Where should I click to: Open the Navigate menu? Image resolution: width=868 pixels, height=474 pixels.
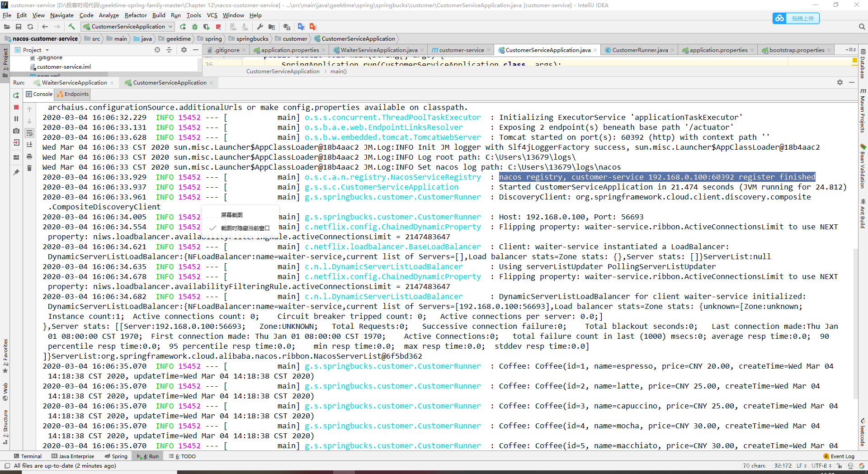pyautogui.click(x=62, y=15)
